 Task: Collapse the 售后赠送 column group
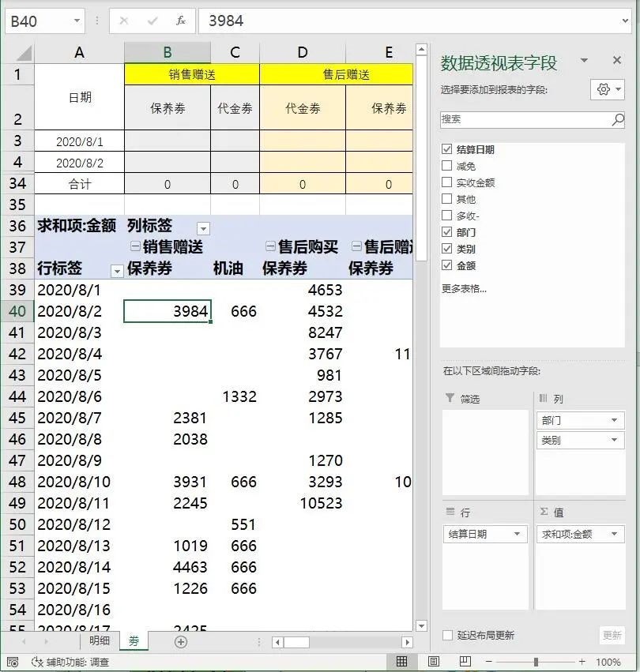point(356,246)
